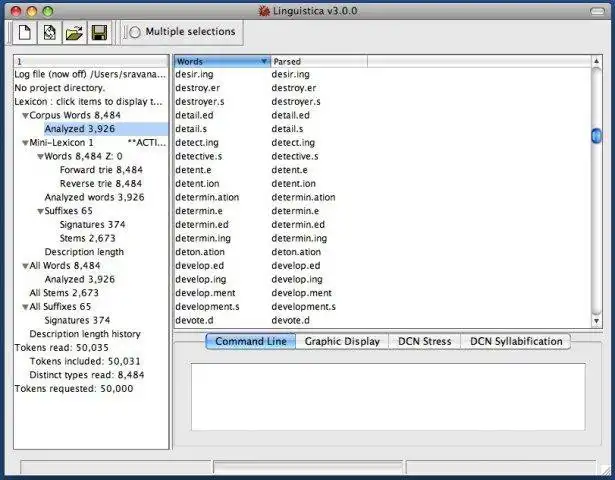Screen dimensions: 615x480
Task: Click the No project directory row
Action: click(x=60, y=88)
